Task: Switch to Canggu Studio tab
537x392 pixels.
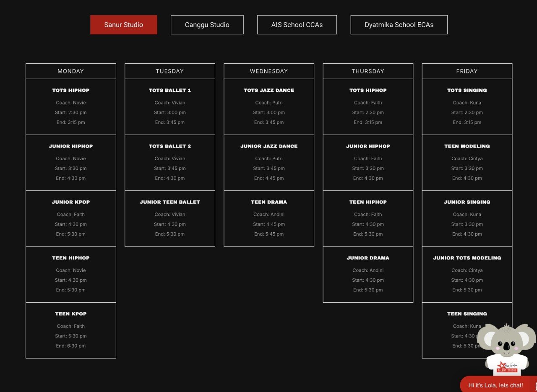Action: [x=207, y=25]
